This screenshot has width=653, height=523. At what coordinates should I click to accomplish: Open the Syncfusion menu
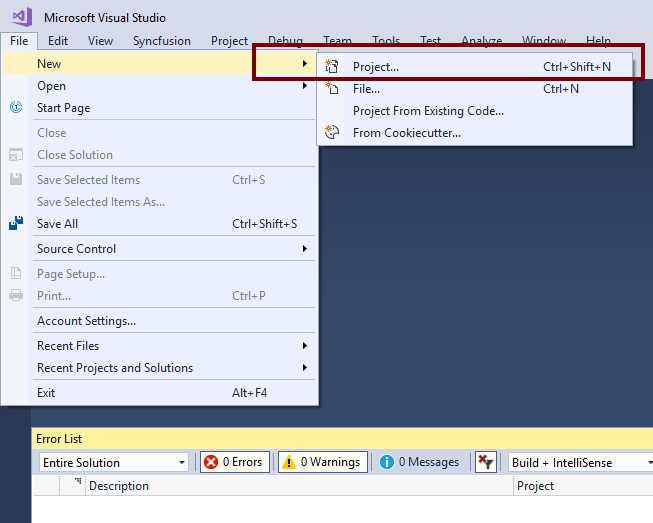click(x=162, y=41)
